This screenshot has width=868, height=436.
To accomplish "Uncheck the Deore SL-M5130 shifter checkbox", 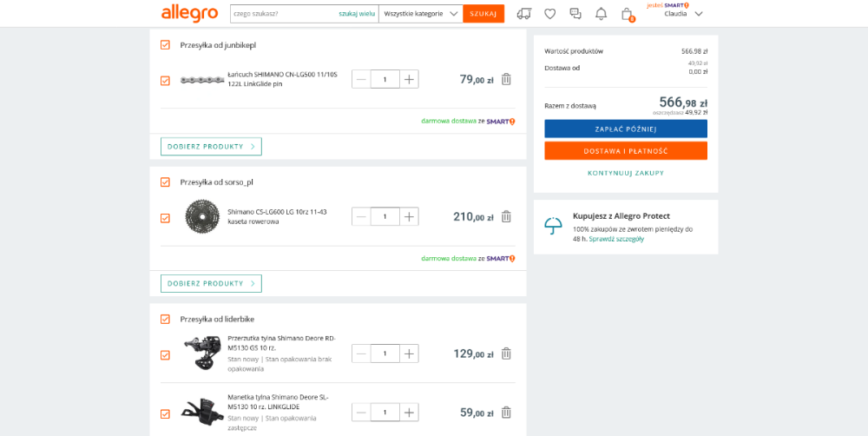I will click(x=165, y=413).
